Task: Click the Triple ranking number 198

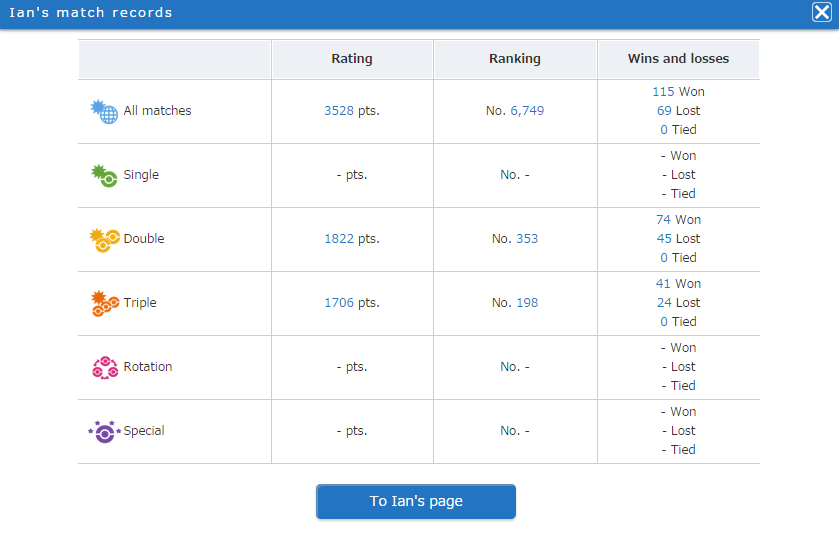Action: click(x=527, y=303)
